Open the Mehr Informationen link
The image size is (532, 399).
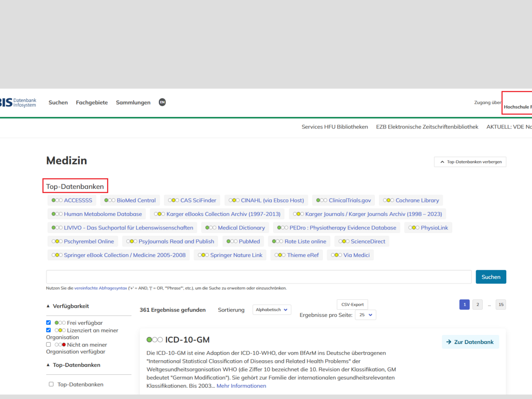coord(241,386)
